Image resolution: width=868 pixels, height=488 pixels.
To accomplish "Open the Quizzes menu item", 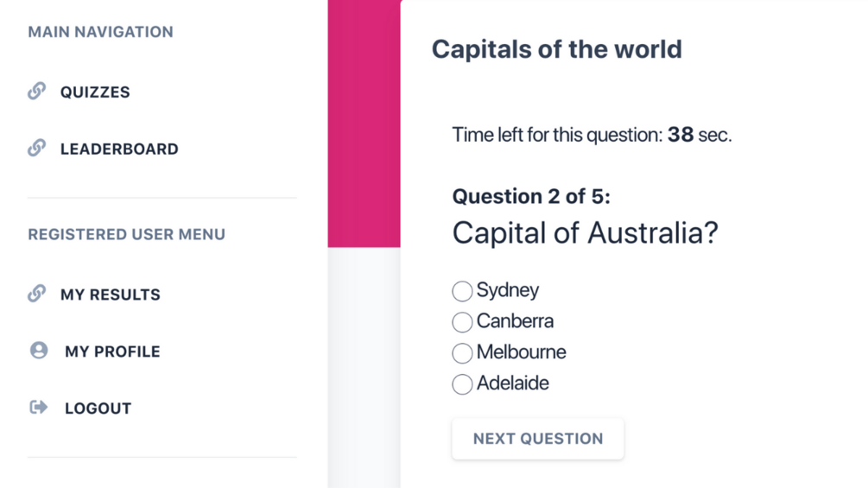I will click(x=95, y=92).
